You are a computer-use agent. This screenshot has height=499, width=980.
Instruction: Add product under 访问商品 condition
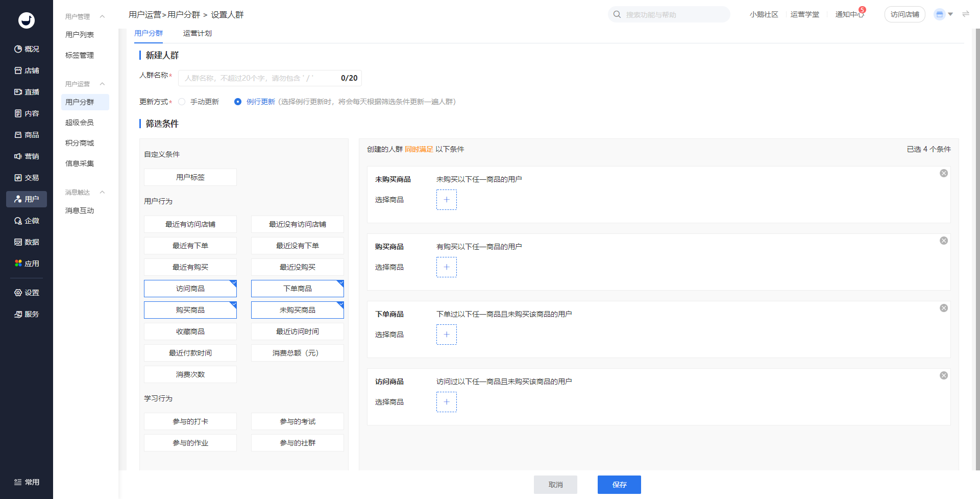click(446, 402)
